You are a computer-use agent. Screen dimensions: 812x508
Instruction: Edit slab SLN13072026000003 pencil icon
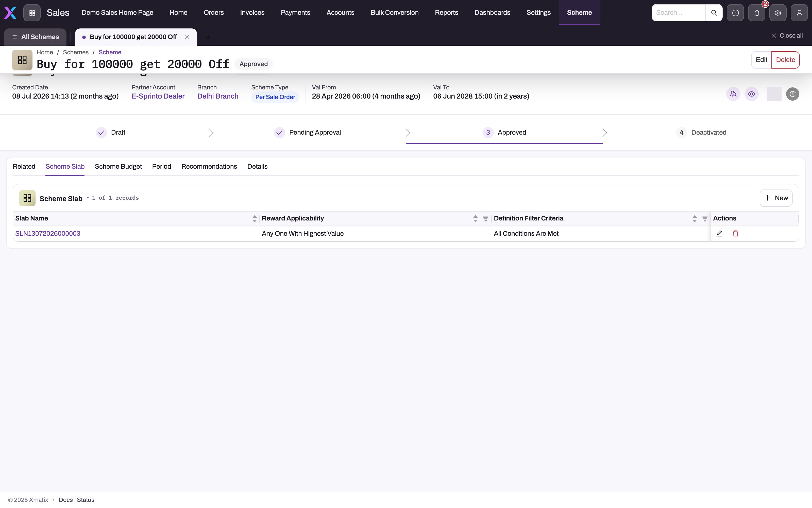pos(719,233)
